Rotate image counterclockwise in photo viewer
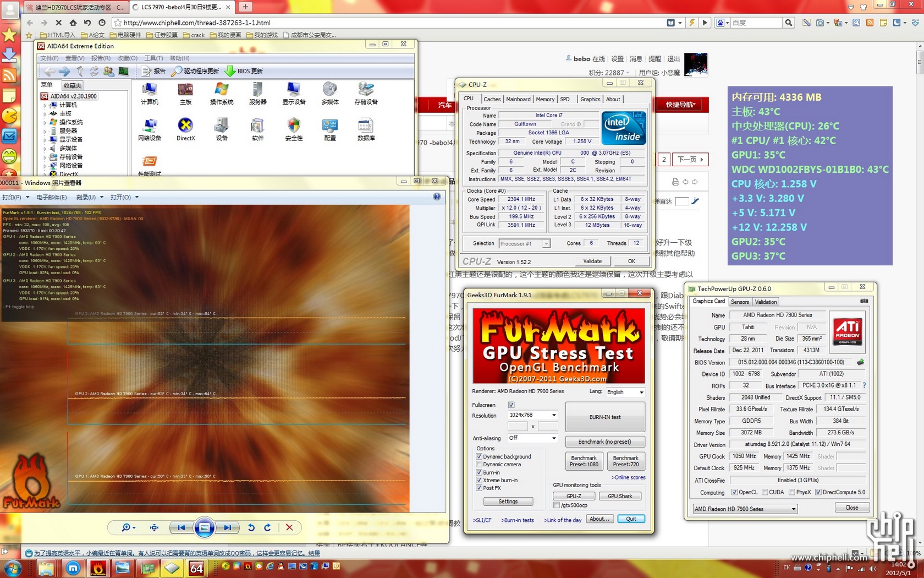Image resolution: width=924 pixels, height=578 pixels. click(x=251, y=527)
